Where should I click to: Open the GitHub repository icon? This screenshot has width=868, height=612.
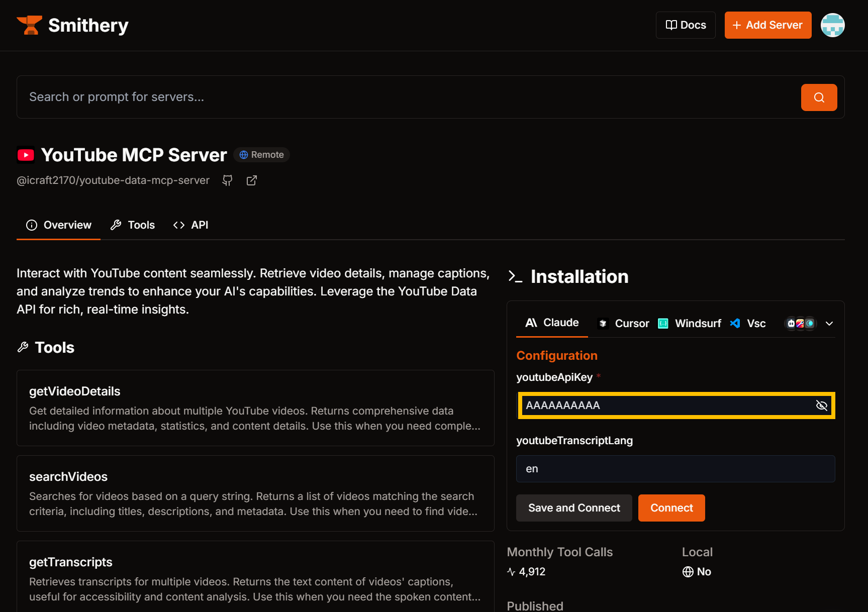(228, 180)
